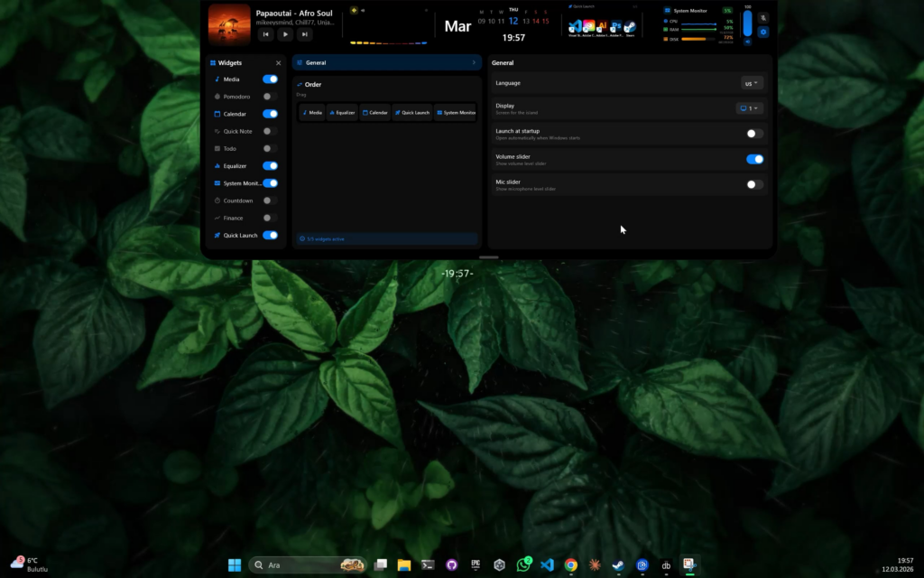Select the Media chip in Order
Viewport: 924px width, 578px height.
[x=311, y=113]
